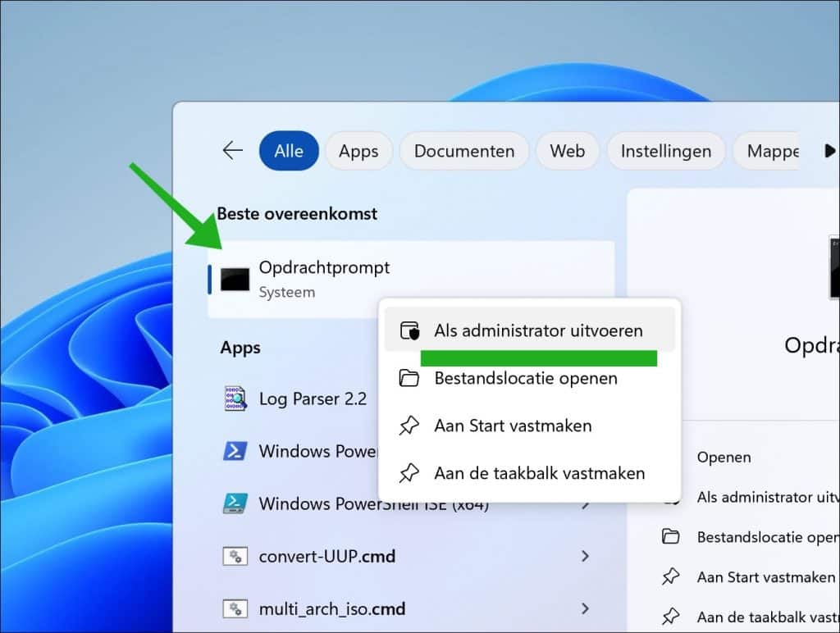Click Aan Start vastmaken in details pane
The width and height of the screenshot is (840, 633).
coord(766,577)
